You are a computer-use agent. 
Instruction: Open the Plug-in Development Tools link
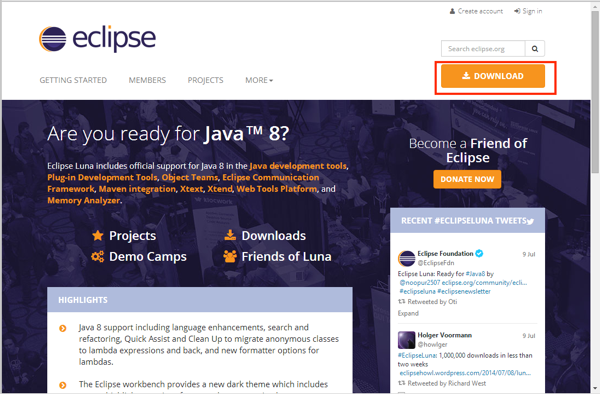click(x=102, y=177)
